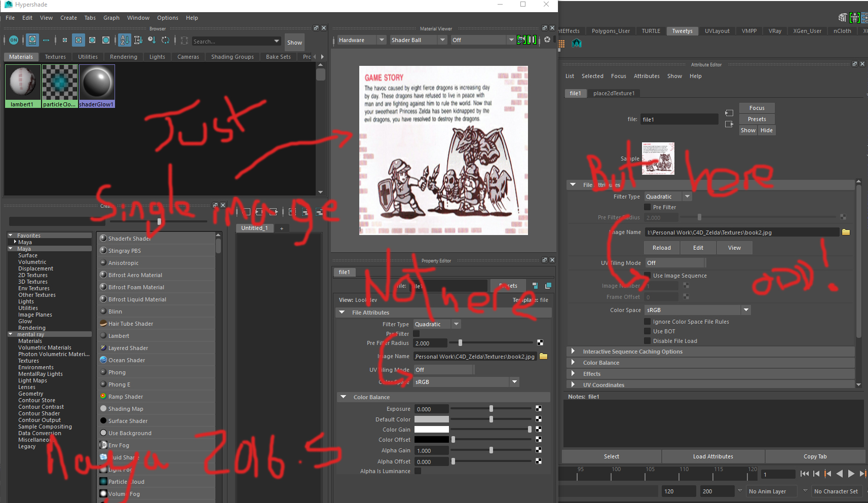Image resolution: width=868 pixels, height=503 pixels.
Task: Click the Reload button
Action: tap(661, 248)
